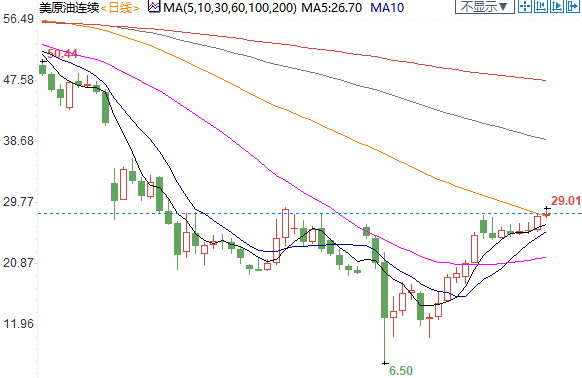Select the MA5:26.70 indicator label

[x=331, y=8]
